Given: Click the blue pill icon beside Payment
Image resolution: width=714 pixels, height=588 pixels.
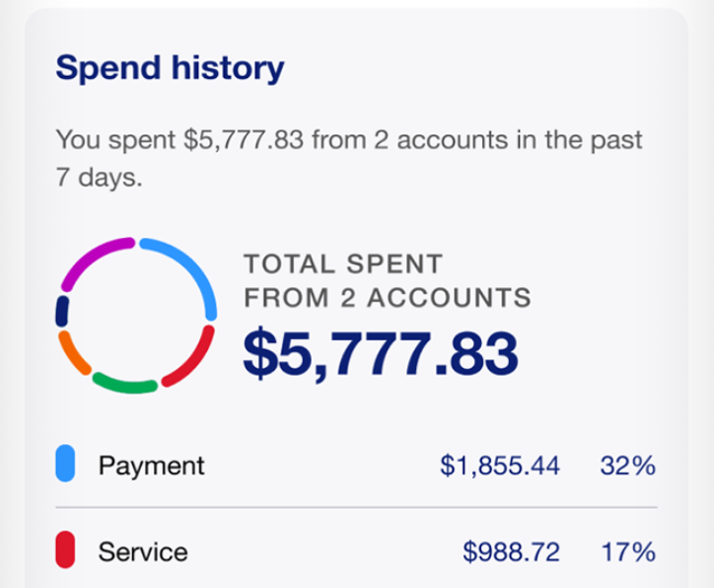Looking at the screenshot, I should pyautogui.click(x=65, y=464).
